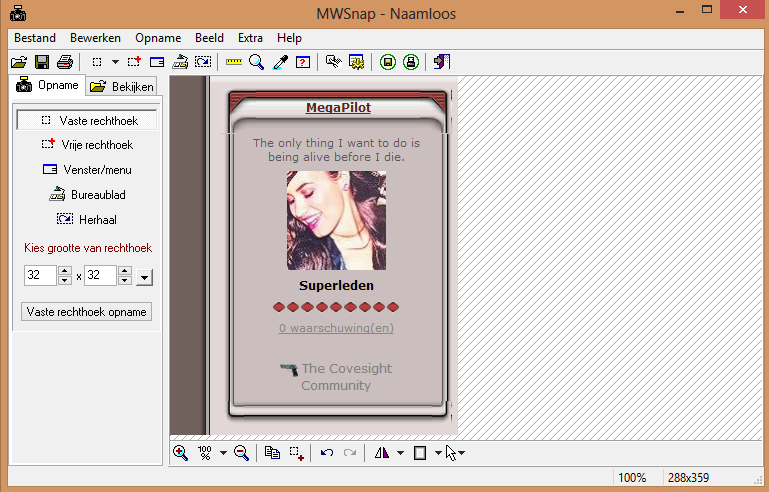Reset zoom to 100 percent
Screen dimensions: 769x492
point(205,453)
